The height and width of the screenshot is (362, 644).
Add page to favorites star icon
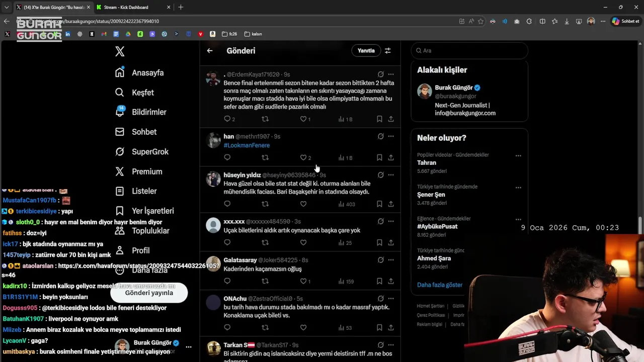point(480,21)
